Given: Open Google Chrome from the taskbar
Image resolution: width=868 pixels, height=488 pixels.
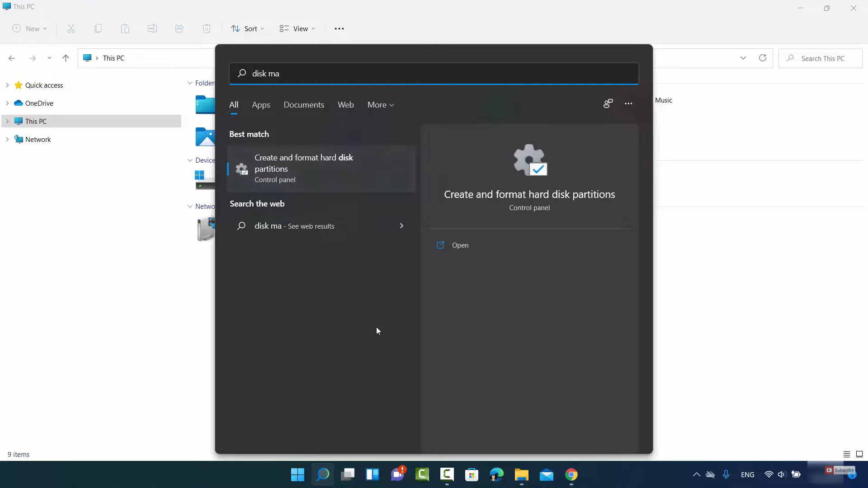Looking at the screenshot, I should click(x=571, y=474).
